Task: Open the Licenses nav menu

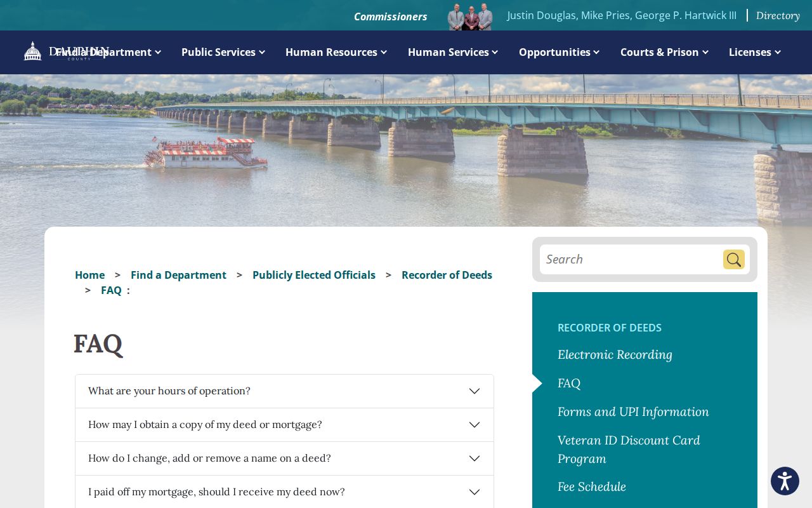Action: coord(755,52)
